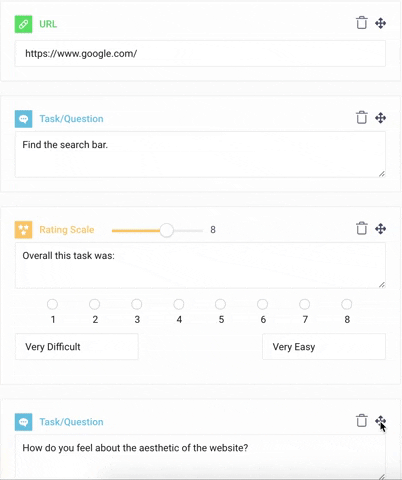Choose rating option 6

pyautogui.click(x=262, y=304)
